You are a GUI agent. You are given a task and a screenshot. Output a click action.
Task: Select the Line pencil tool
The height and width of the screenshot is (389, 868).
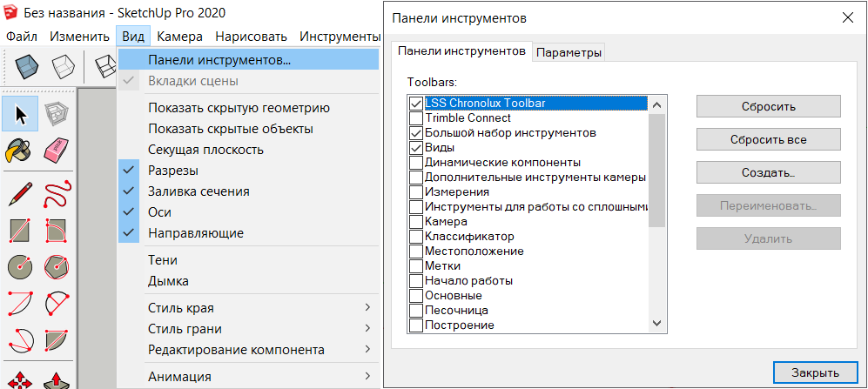pos(21,194)
